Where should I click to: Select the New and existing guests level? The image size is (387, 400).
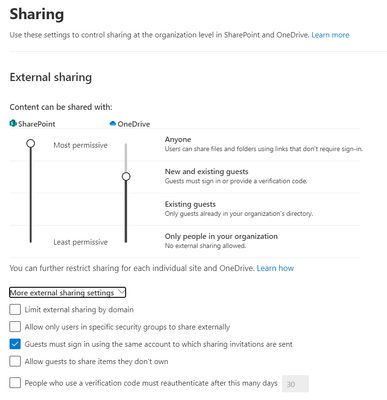coord(206,172)
